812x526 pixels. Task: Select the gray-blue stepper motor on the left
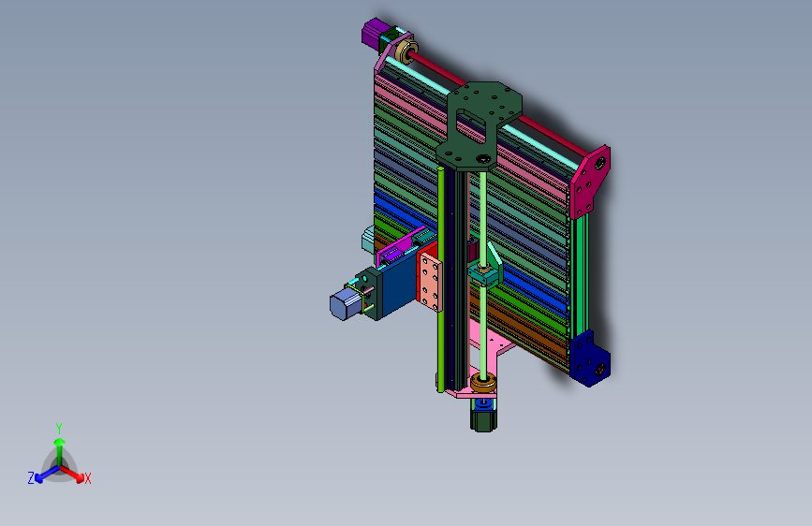point(345,304)
